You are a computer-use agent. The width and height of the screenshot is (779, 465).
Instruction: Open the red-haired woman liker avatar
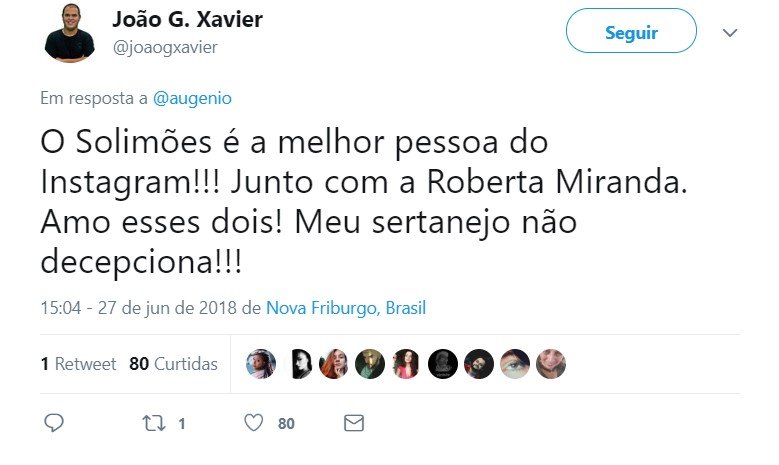(333, 364)
